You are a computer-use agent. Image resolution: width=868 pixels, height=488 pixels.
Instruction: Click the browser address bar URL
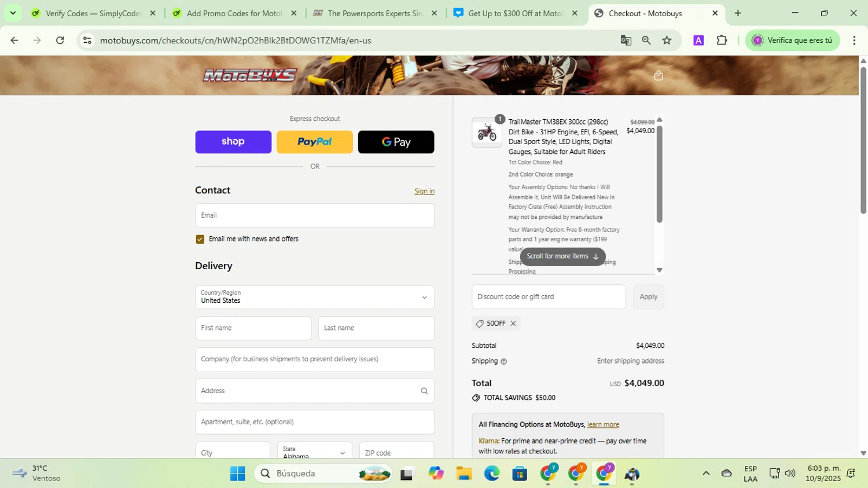point(236,41)
